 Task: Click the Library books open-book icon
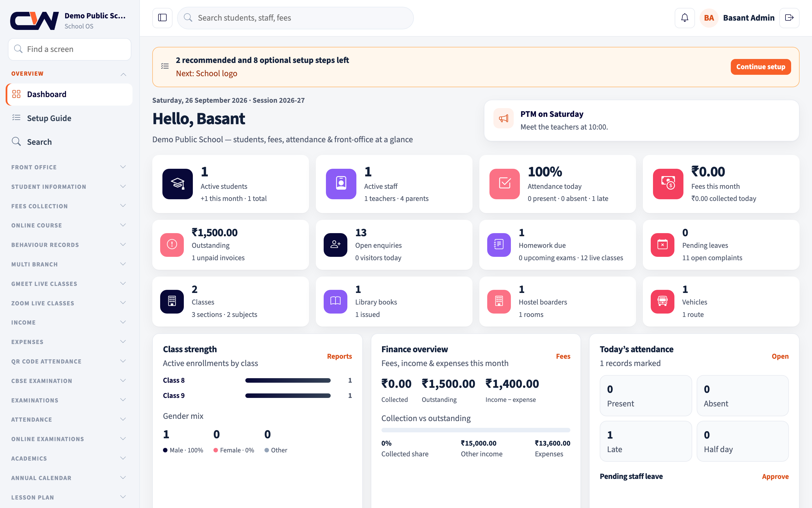tap(335, 301)
